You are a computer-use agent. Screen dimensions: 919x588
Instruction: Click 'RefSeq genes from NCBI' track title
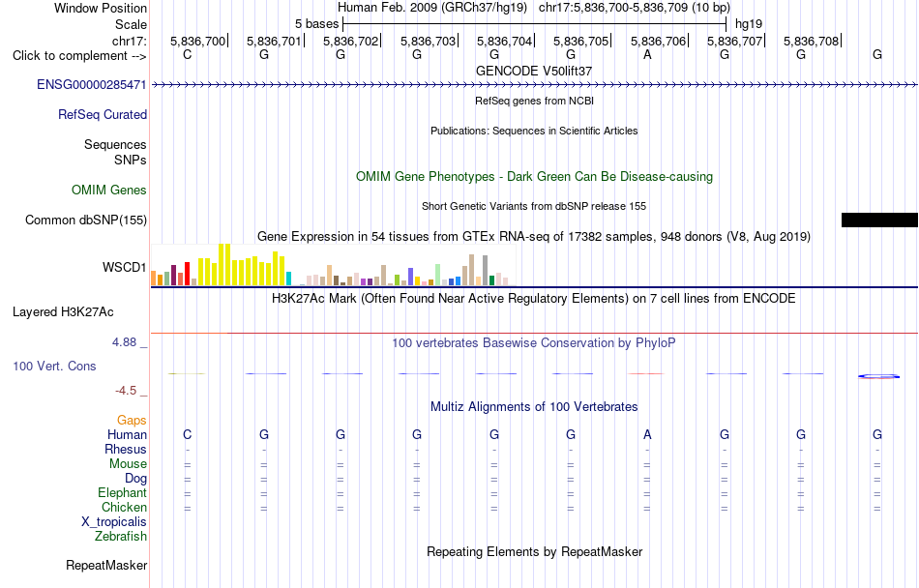(534, 101)
